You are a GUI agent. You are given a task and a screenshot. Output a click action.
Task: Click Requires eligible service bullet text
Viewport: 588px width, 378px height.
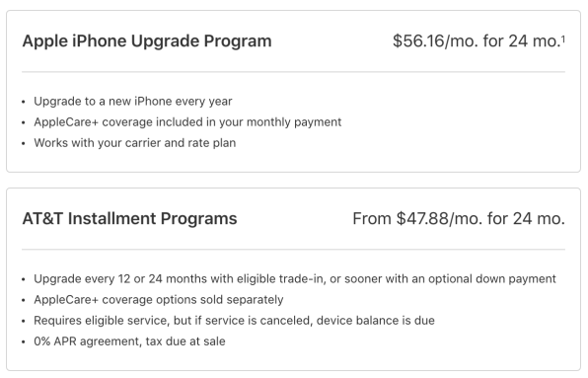point(235,321)
